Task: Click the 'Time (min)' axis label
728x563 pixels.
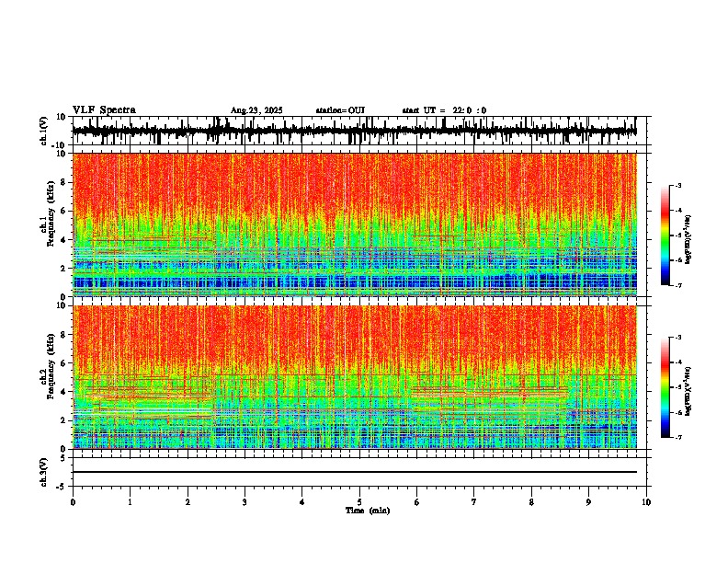Action: click(368, 511)
